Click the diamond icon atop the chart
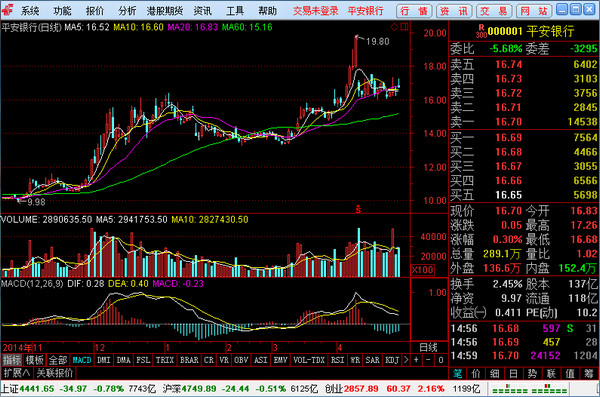The height and width of the screenshot is (397, 600). tap(394, 27)
